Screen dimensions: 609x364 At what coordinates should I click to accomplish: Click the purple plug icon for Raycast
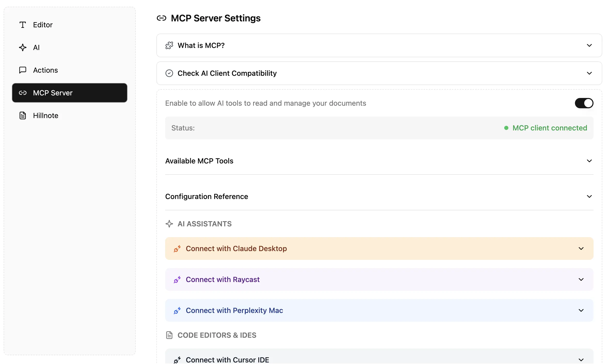click(177, 280)
